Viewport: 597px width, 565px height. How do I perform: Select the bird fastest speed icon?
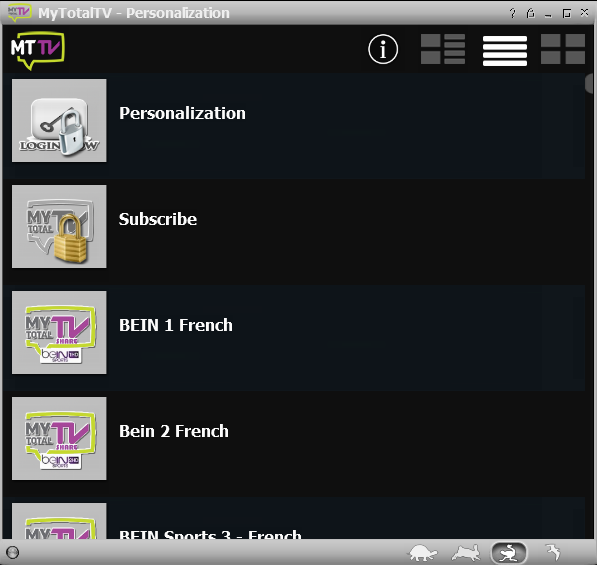tap(553, 552)
